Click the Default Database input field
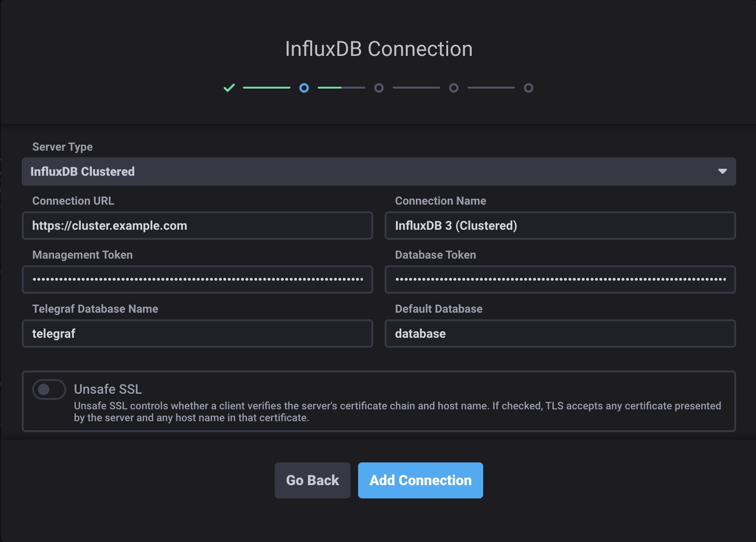This screenshot has height=542, width=756. [560, 334]
